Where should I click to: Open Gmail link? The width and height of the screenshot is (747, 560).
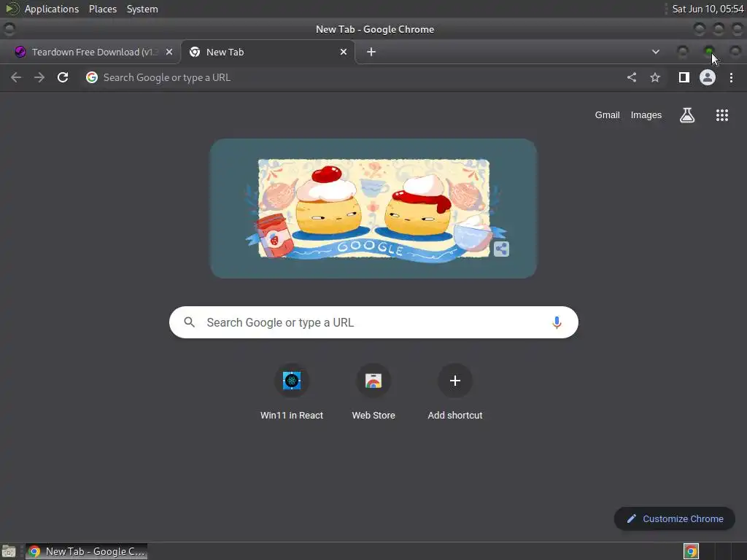(607, 114)
